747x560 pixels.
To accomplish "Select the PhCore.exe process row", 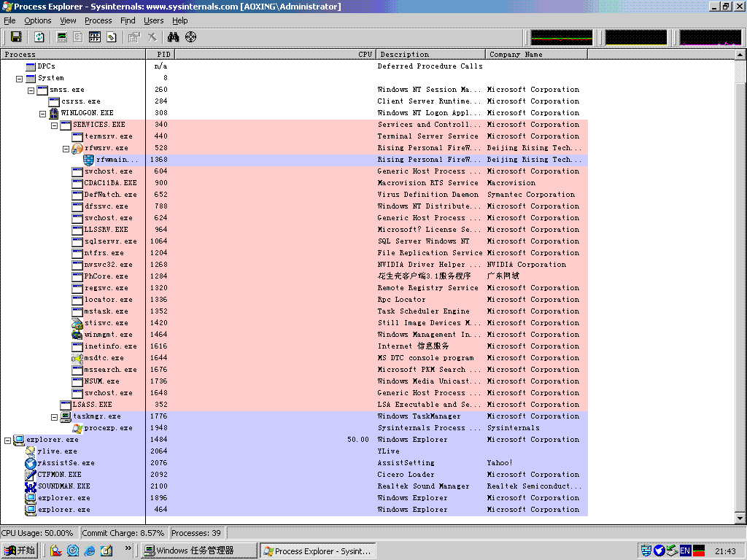I will (x=294, y=276).
